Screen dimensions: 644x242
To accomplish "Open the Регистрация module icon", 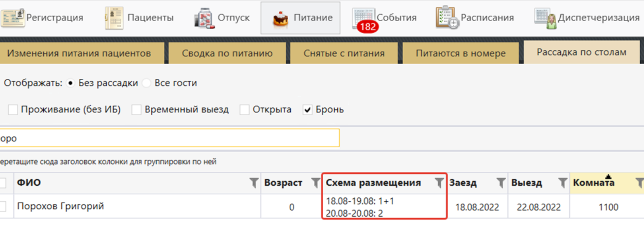I will 12,18.
